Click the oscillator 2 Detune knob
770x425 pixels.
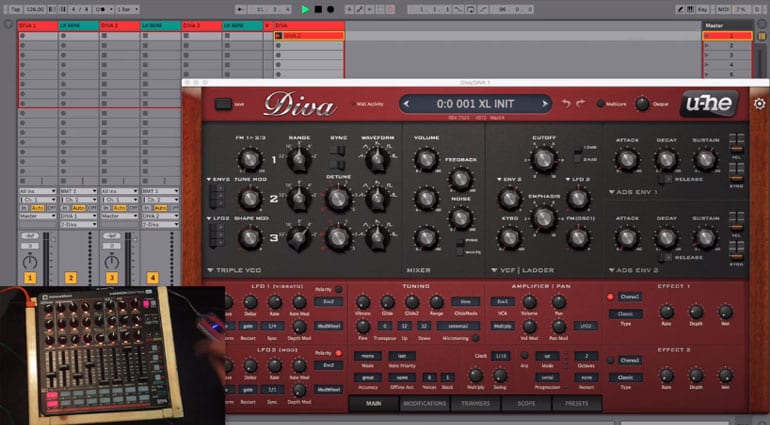click(x=338, y=198)
